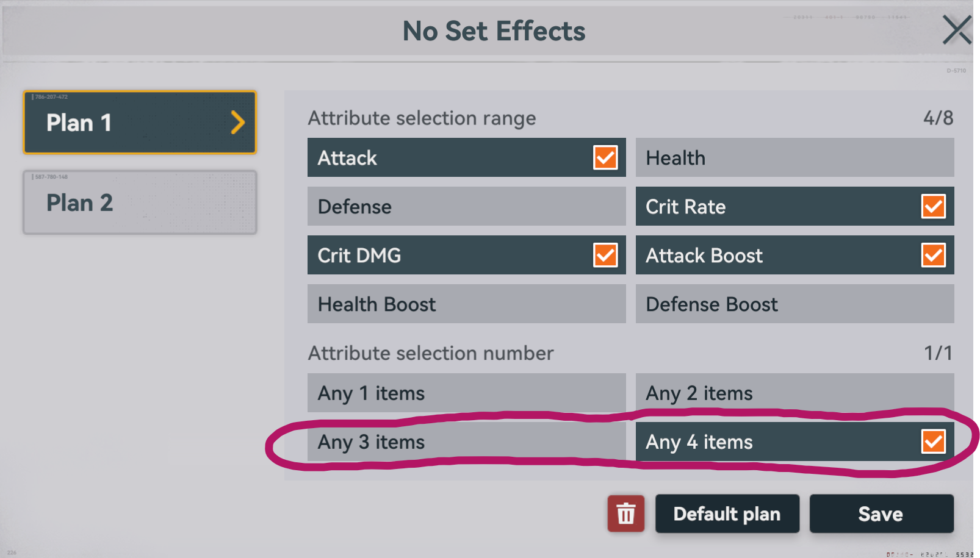The height and width of the screenshot is (558, 980).
Task: Click the Plan 1 chevron arrow
Action: coord(238,123)
